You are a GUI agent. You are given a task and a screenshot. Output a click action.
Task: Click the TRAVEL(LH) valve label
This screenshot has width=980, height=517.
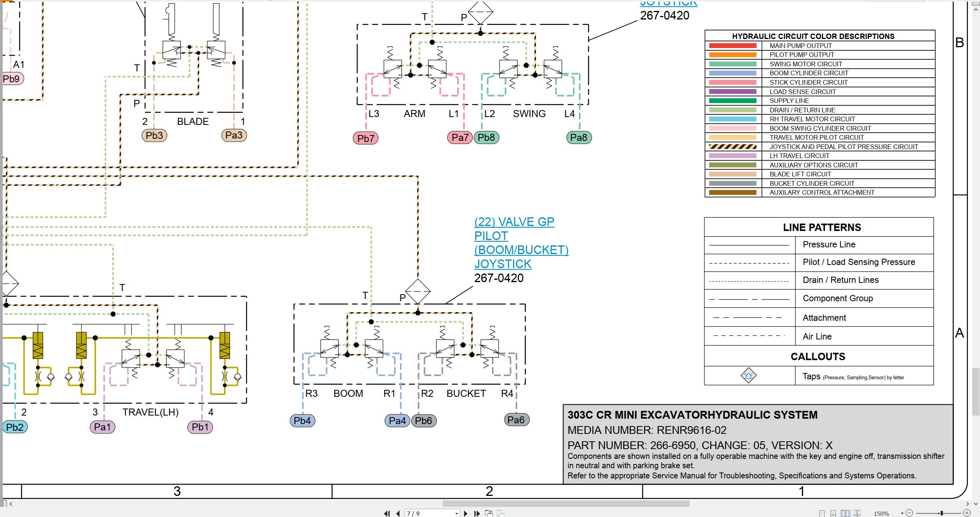point(150,412)
